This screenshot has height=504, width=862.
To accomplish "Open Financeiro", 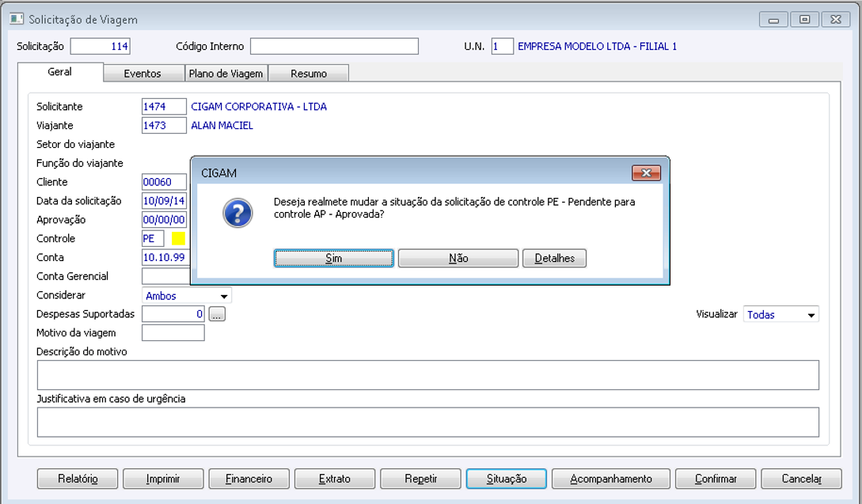I will pos(249,479).
